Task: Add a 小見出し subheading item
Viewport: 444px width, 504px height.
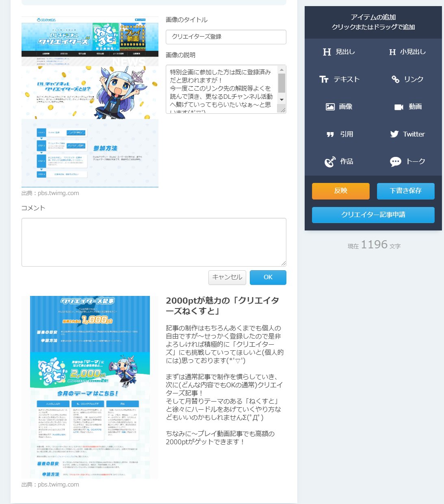Action: coord(407,52)
